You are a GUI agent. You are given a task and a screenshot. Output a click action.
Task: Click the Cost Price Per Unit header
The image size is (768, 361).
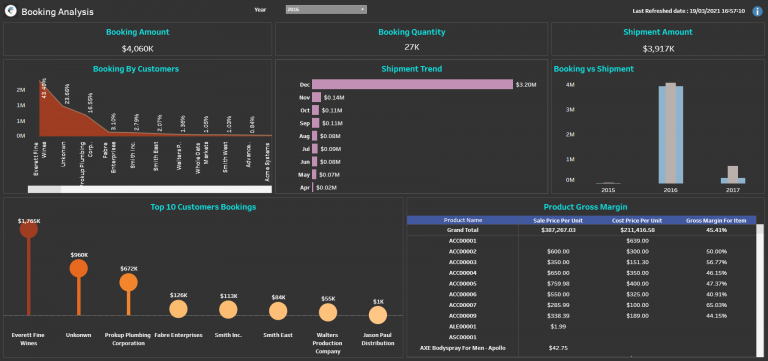coord(637,220)
